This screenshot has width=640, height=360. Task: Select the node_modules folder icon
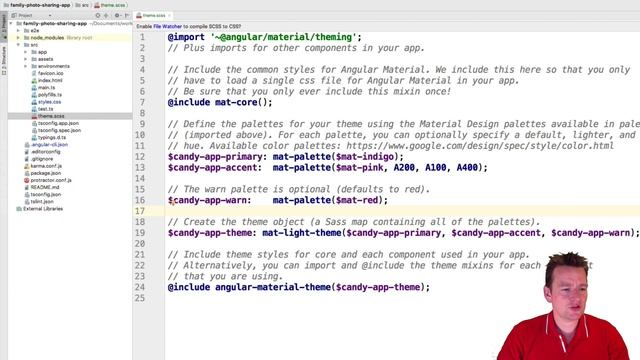tap(27, 38)
